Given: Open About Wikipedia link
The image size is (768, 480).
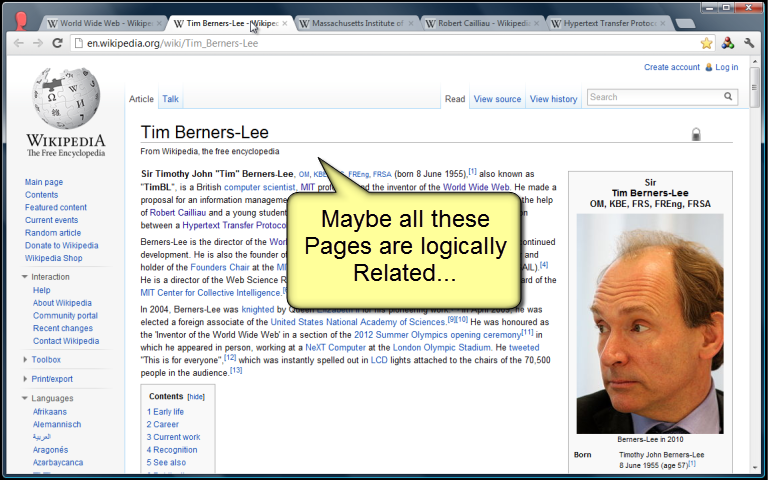Looking at the screenshot, I should coord(62,303).
